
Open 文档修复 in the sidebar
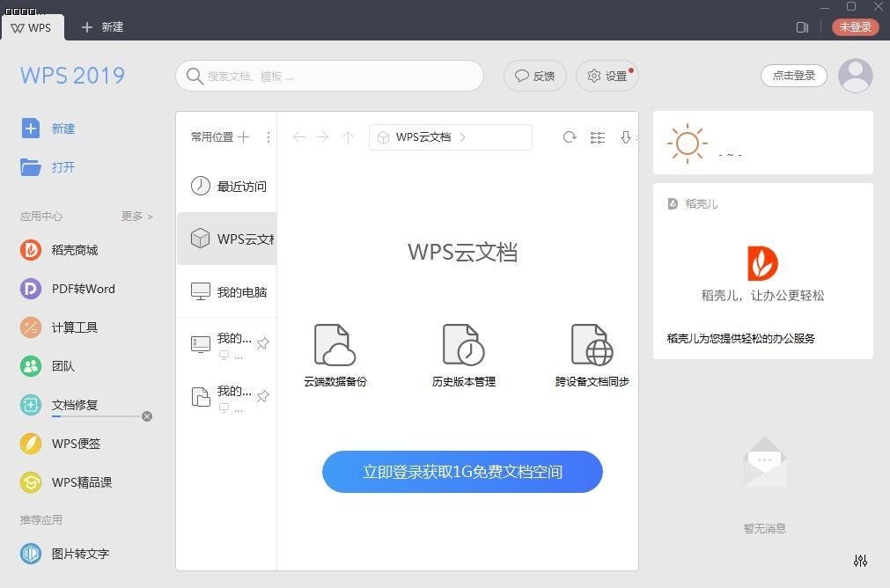[59, 405]
